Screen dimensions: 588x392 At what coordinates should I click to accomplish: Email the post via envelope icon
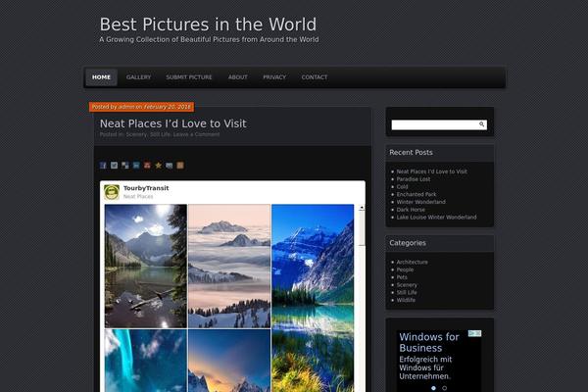170,166
